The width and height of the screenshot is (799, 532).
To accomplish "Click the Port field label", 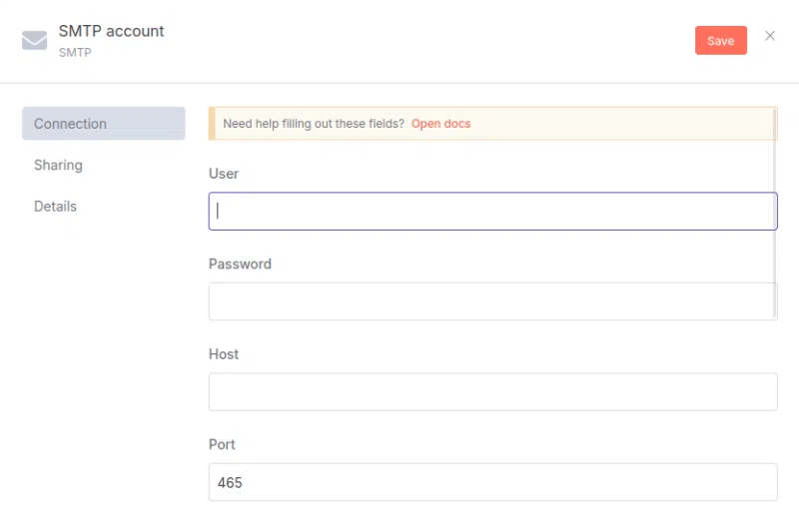I will (x=222, y=444).
